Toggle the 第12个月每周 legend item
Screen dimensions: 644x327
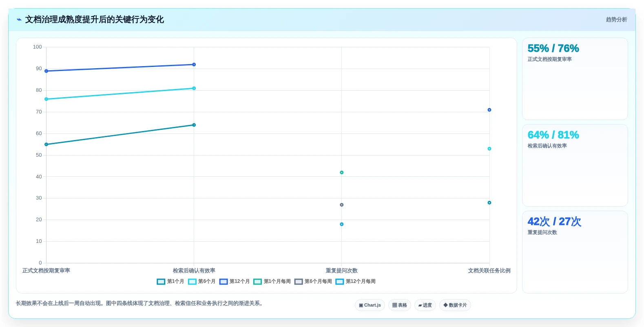356,282
